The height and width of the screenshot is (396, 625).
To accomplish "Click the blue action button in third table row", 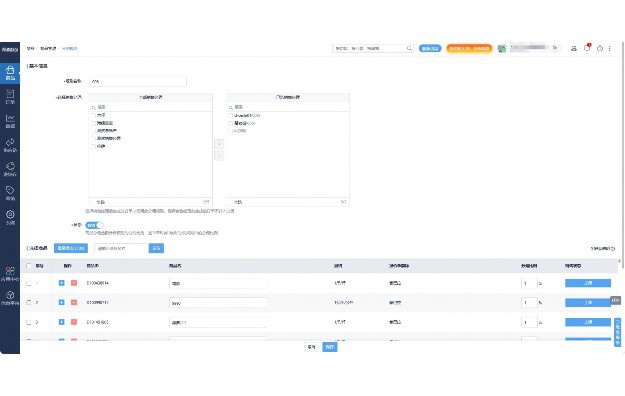I will tap(588, 322).
